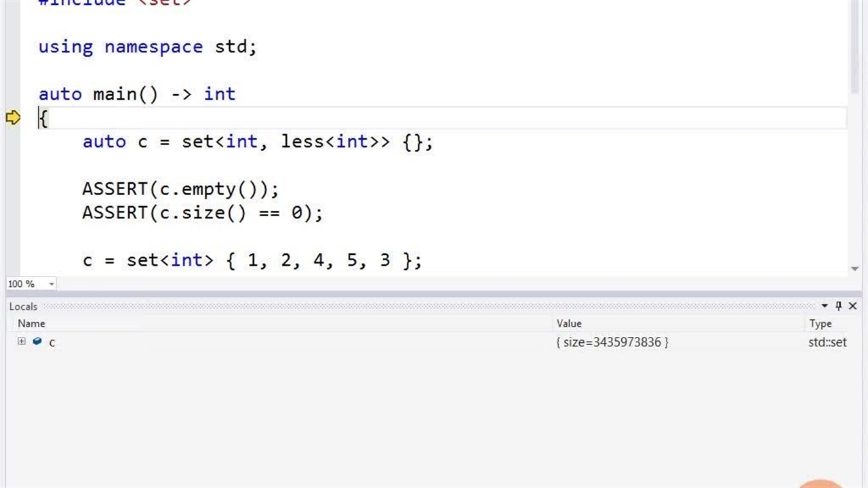Click the editor scrollbar down arrow
This screenshot has width=868, height=488.
point(854,269)
